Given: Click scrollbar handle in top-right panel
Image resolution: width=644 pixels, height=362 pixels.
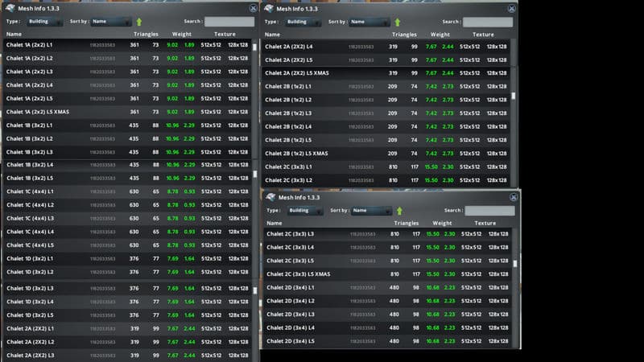Looking at the screenshot, I should tap(514, 97).
